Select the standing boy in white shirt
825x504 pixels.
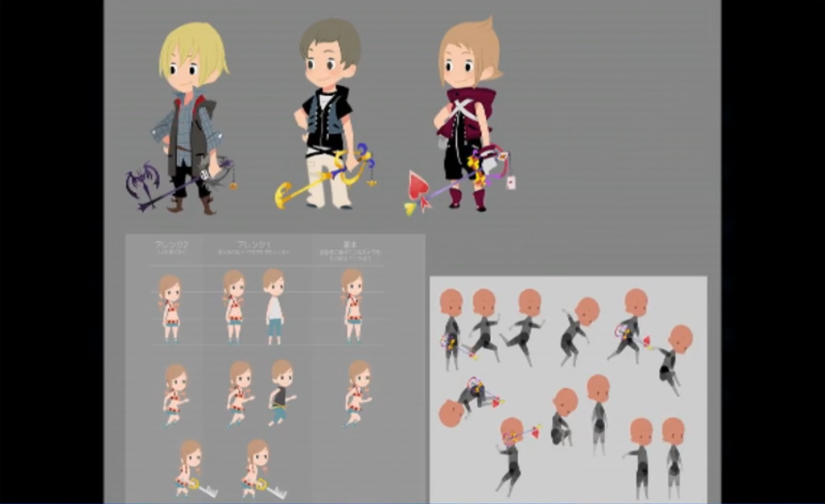pyautogui.click(x=274, y=307)
